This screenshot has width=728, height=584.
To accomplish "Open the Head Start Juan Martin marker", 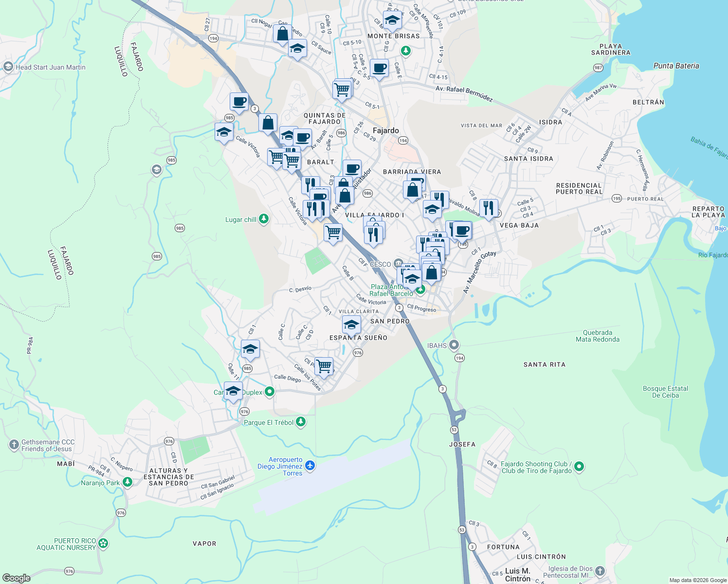I will [x=8, y=67].
